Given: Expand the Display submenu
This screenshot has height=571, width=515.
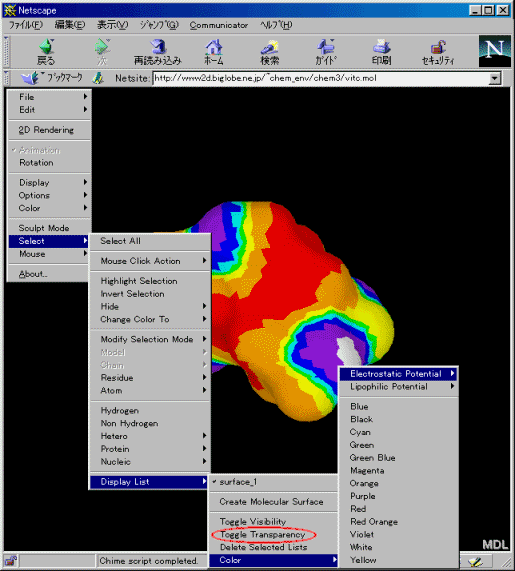Looking at the screenshot, I should [x=49, y=182].
